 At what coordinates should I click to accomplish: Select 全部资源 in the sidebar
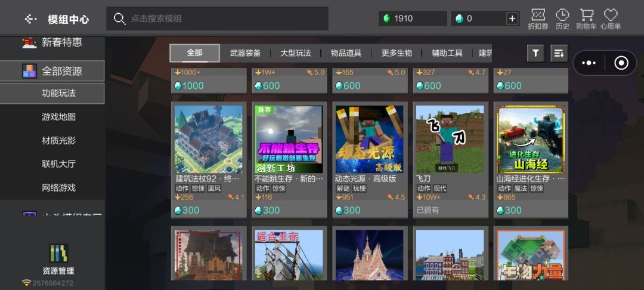coord(52,71)
